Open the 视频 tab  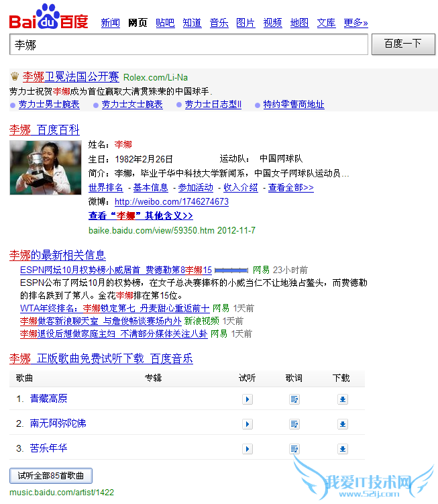click(272, 23)
